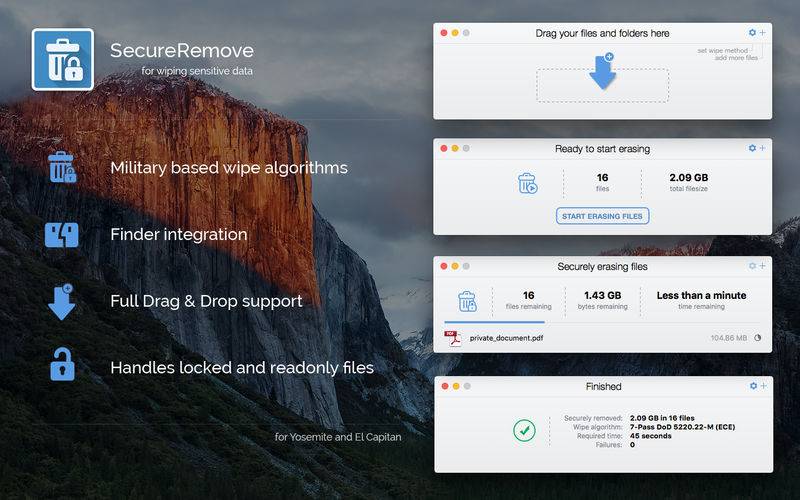Click the trash lock icon beside Military based wipe algorithms

62,167
